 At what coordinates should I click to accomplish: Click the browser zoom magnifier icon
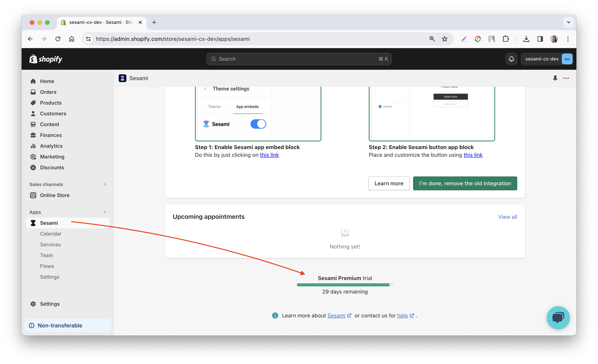coord(432,39)
